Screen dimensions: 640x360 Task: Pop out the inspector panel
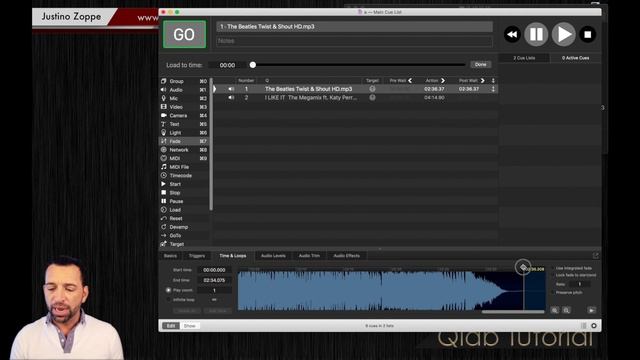(596, 256)
